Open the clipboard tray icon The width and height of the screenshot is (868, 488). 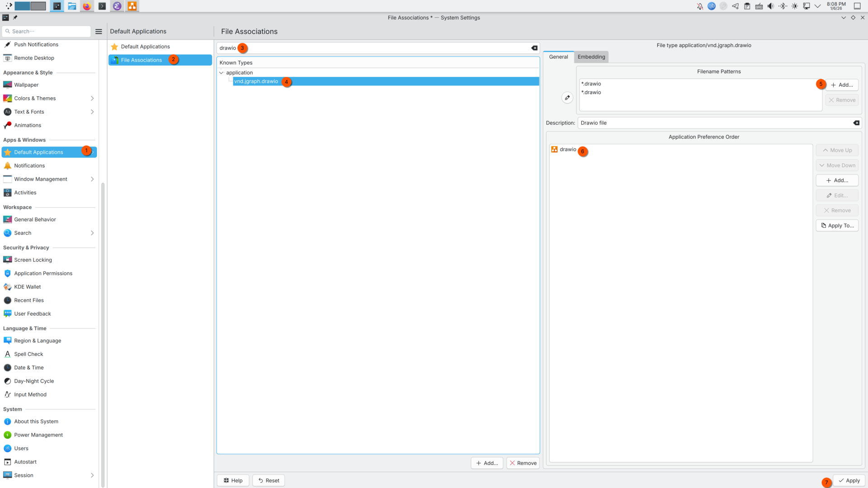click(747, 6)
